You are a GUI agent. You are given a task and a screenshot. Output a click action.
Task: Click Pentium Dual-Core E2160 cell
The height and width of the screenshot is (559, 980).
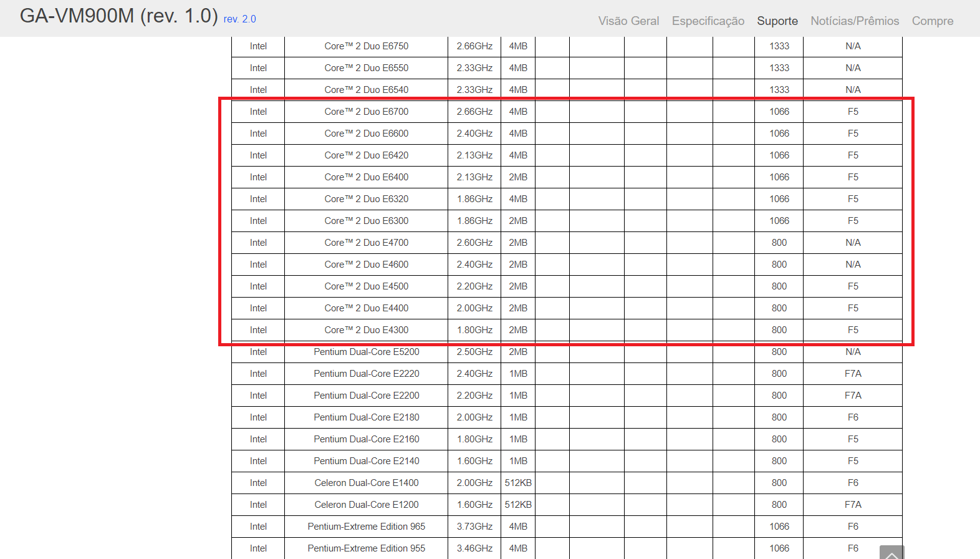tap(367, 439)
